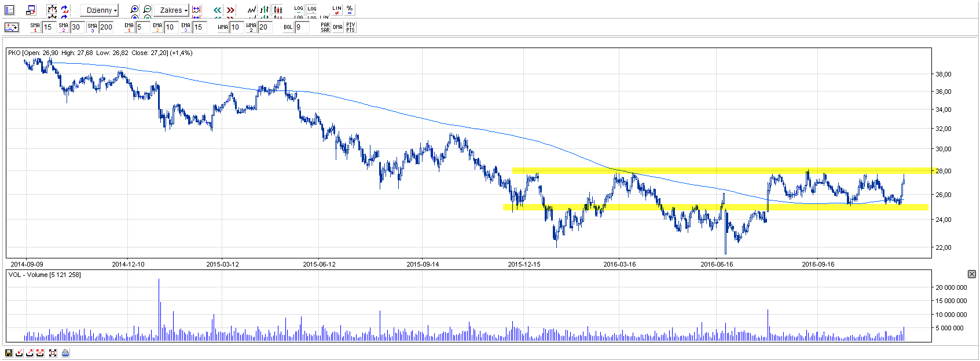Click the DMA indicator button
This screenshot has height=361, width=980.
(338, 27)
